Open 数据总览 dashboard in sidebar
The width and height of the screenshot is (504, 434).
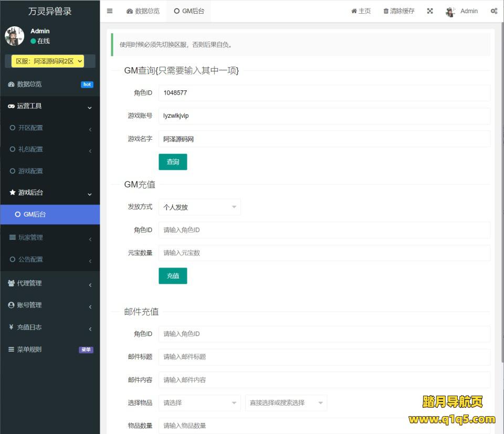[x=29, y=84]
